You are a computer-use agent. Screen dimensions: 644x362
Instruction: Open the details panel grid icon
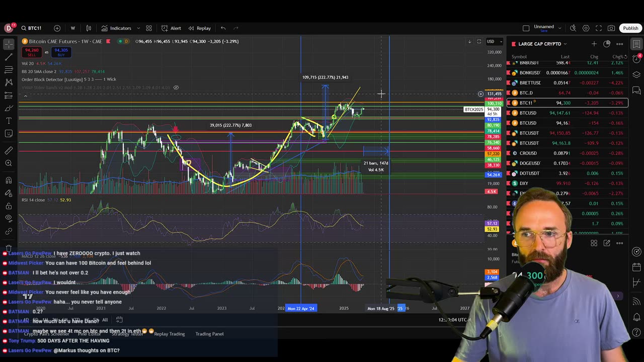[x=594, y=243]
